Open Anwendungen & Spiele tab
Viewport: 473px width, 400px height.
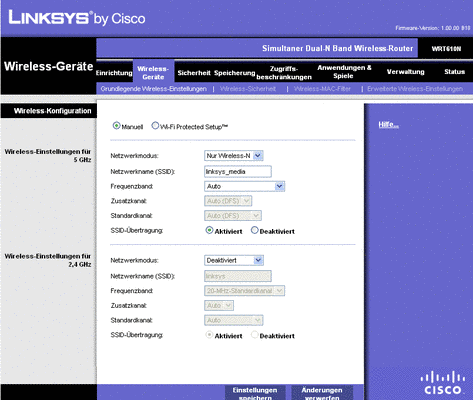coord(344,72)
